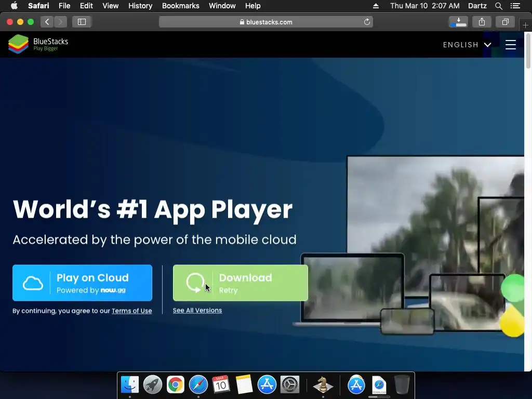Open a new tab with plus button

(x=525, y=25)
